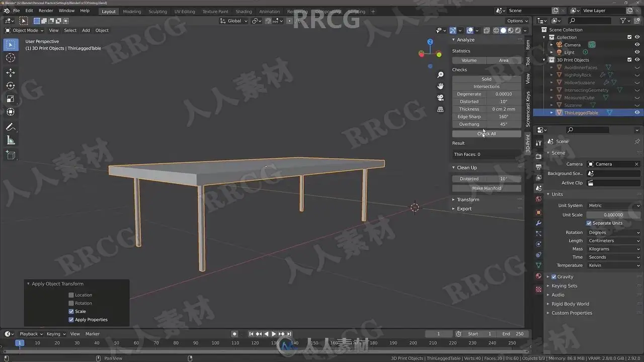Open the Tool properties tab icon
This screenshot has width=644, height=362.
click(538, 143)
